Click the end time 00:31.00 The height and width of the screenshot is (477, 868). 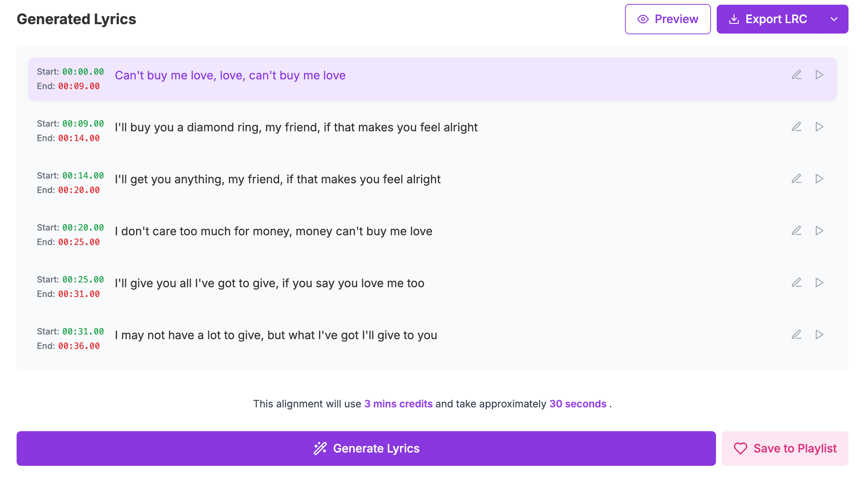pos(79,294)
